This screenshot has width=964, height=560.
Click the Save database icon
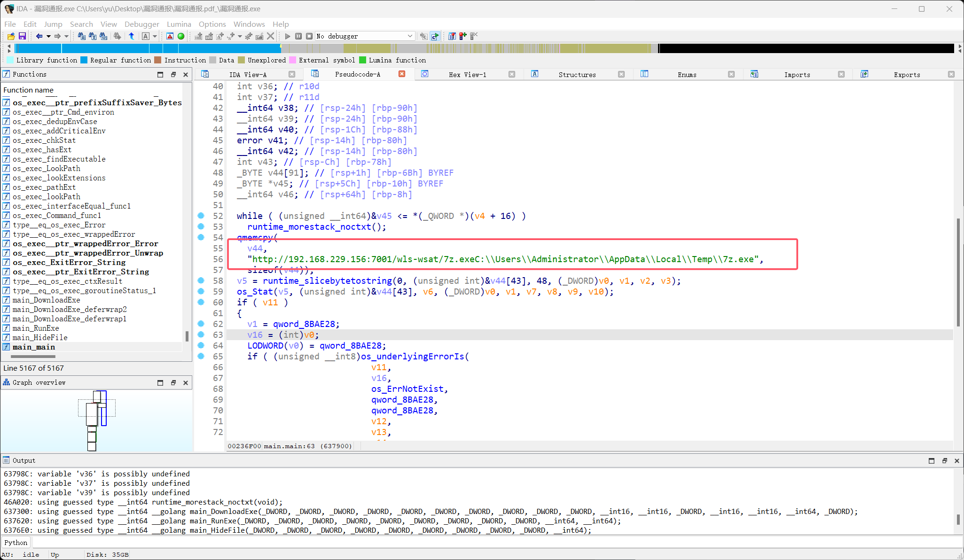coord(22,36)
